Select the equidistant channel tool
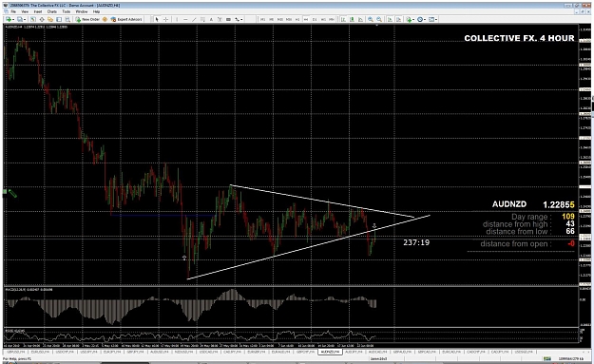Screen dimensions: 594x364 pyautogui.click(x=203, y=19)
